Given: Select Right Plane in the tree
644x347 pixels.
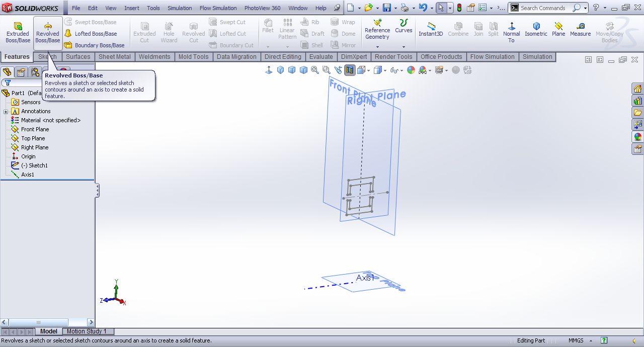Looking at the screenshot, I should point(30,147).
